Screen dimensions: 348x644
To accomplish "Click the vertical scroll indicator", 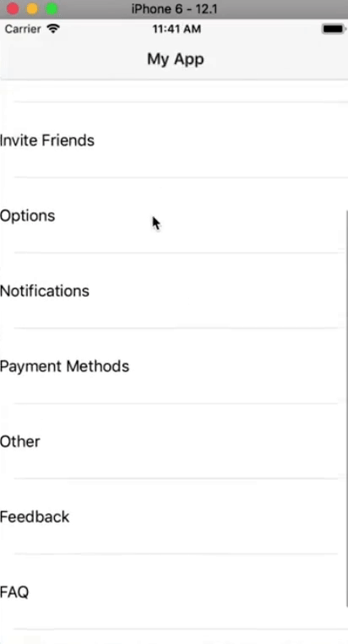I will 346,409.
